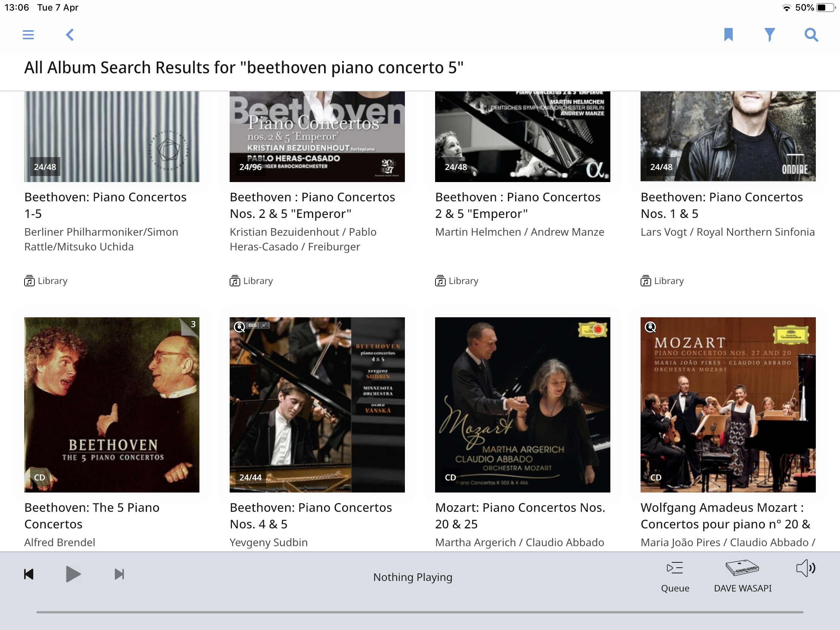Tap the bookmark icon

[728, 35]
